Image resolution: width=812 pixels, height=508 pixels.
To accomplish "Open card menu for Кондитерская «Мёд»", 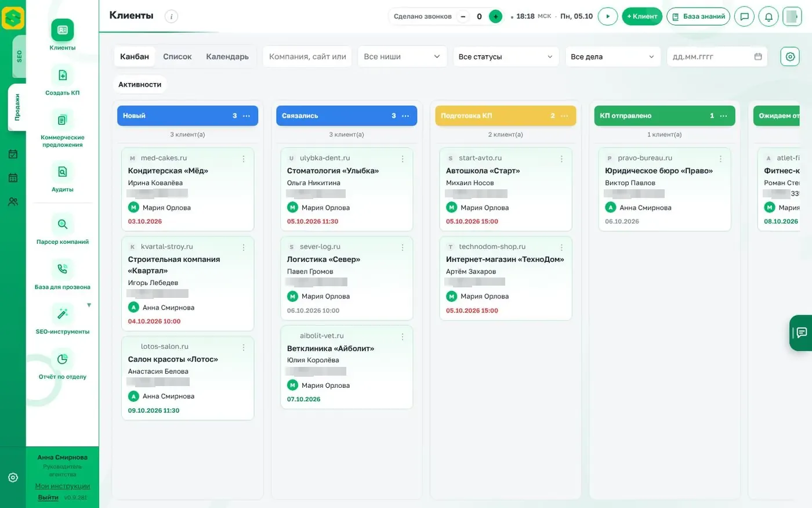I will coord(244,158).
